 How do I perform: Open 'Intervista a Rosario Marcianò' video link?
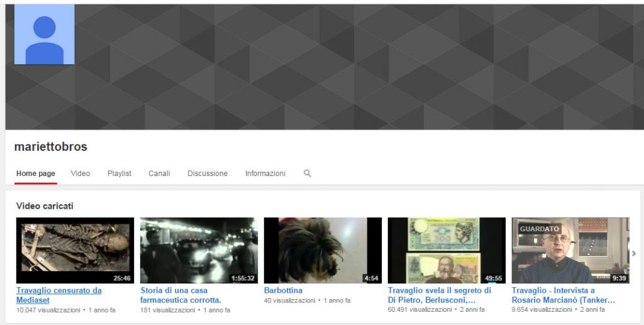[x=563, y=295]
